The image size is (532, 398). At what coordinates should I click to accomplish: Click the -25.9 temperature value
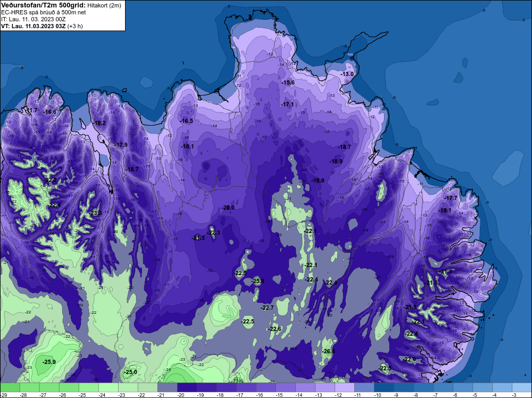(49, 362)
